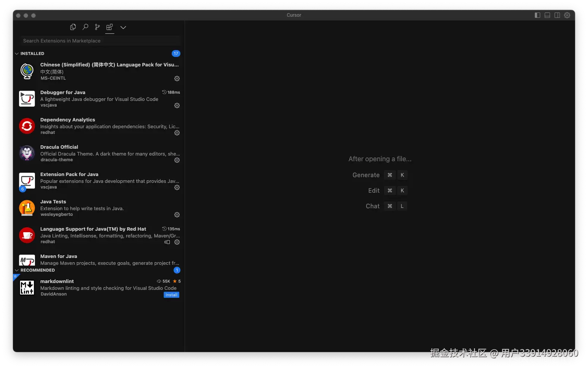This screenshot has width=588, height=368.
Task: Open settings gear for Debugger for Java
Action: (177, 105)
